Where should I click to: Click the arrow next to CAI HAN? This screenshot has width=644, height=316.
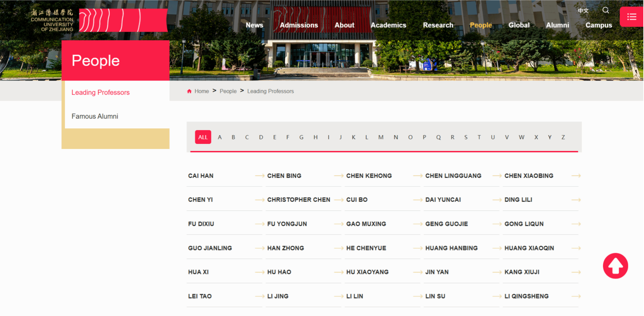tap(259, 176)
